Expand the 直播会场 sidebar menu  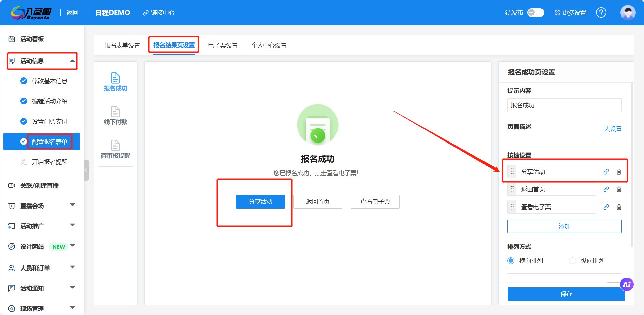pos(72,205)
